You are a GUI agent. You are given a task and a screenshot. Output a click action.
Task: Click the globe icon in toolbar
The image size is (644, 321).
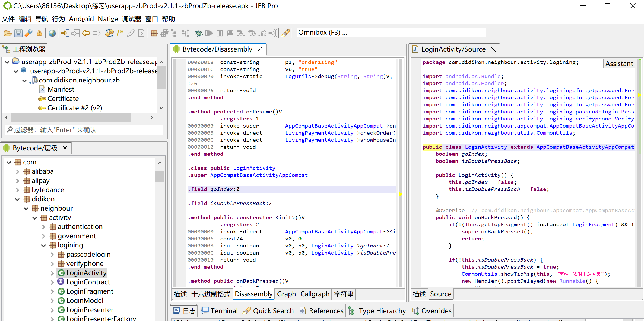point(52,33)
